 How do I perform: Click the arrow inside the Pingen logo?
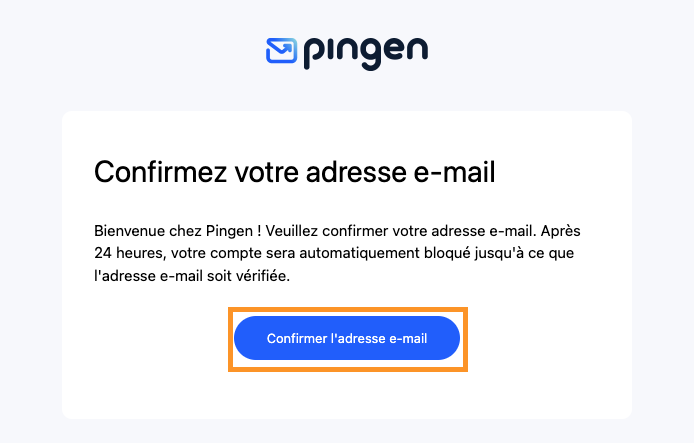point(286,46)
